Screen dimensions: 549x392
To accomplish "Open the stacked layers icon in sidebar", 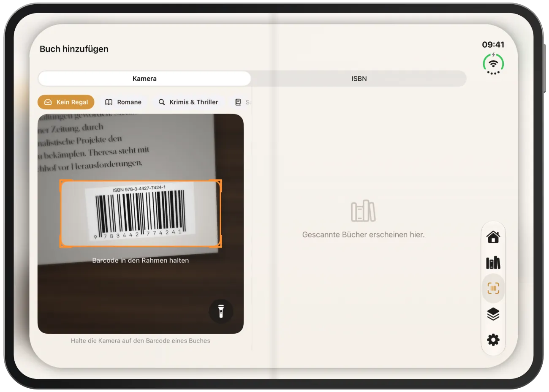I will click(x=493, y=314).
